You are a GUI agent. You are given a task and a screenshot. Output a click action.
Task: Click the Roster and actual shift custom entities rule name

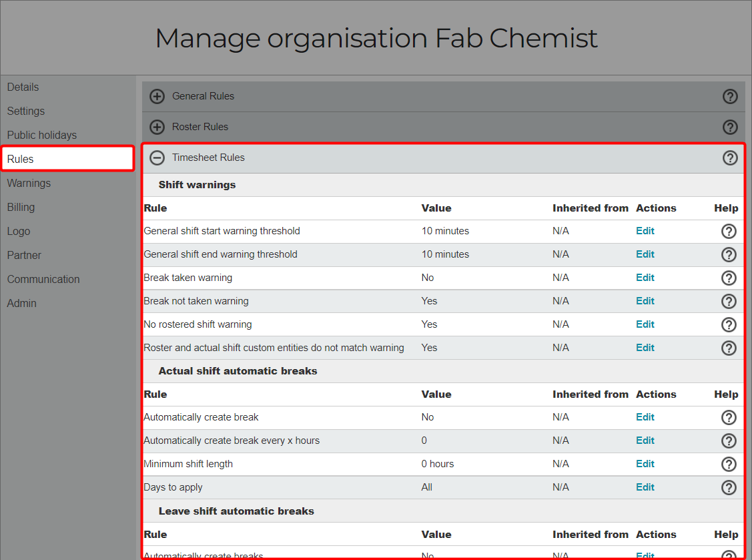pyautogui.click(x=274, y=348)
